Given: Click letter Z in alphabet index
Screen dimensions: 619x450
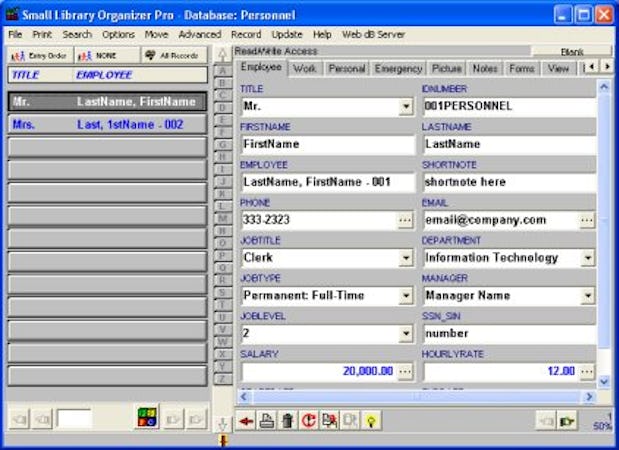Looking at the screenshot, I should [x=223, y=379].
